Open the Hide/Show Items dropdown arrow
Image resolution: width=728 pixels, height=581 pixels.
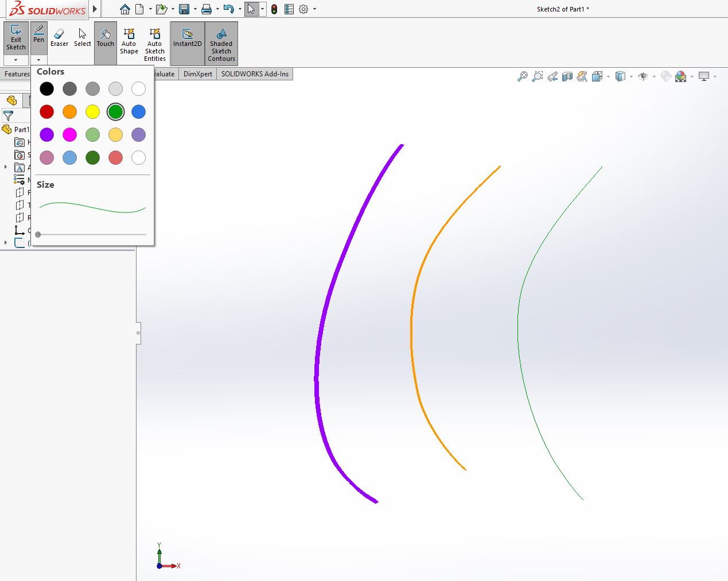(x=654, y=76)
